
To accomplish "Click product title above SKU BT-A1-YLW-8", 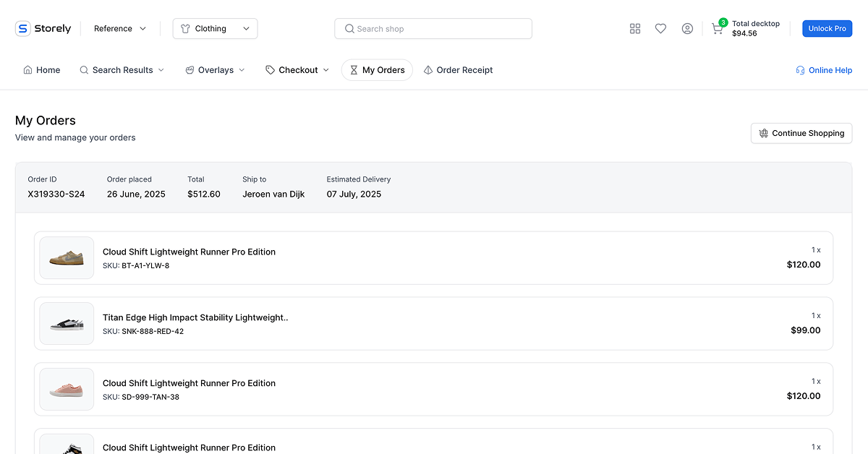I will point(189,252).
